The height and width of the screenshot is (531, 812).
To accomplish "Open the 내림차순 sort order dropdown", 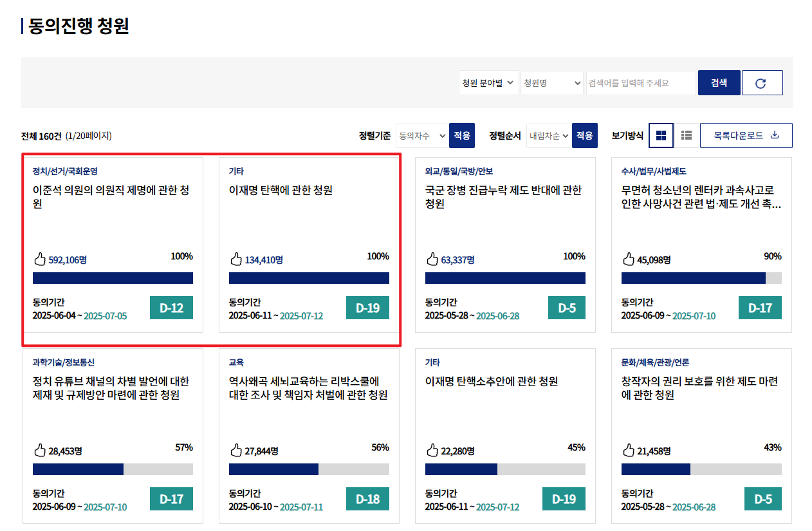I will tap(548, 135).
